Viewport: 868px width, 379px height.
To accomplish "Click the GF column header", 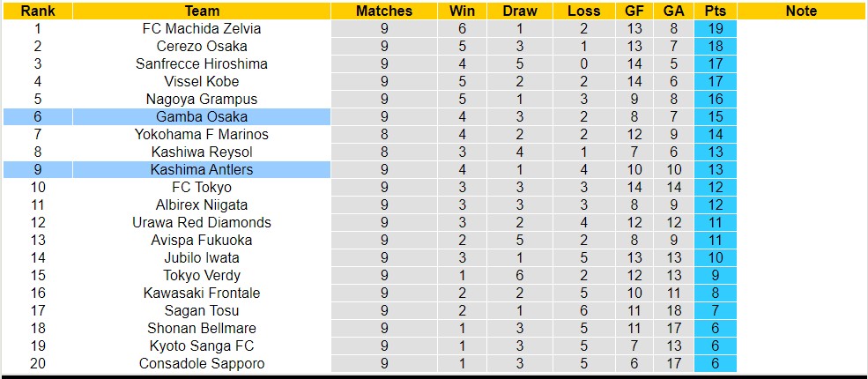I will click(x=634, y=11).
